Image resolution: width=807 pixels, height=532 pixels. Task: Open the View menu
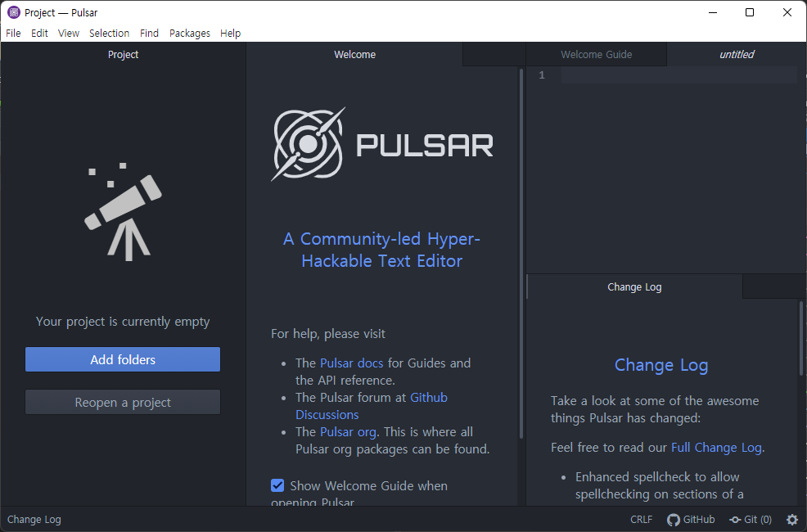[69, 33]
